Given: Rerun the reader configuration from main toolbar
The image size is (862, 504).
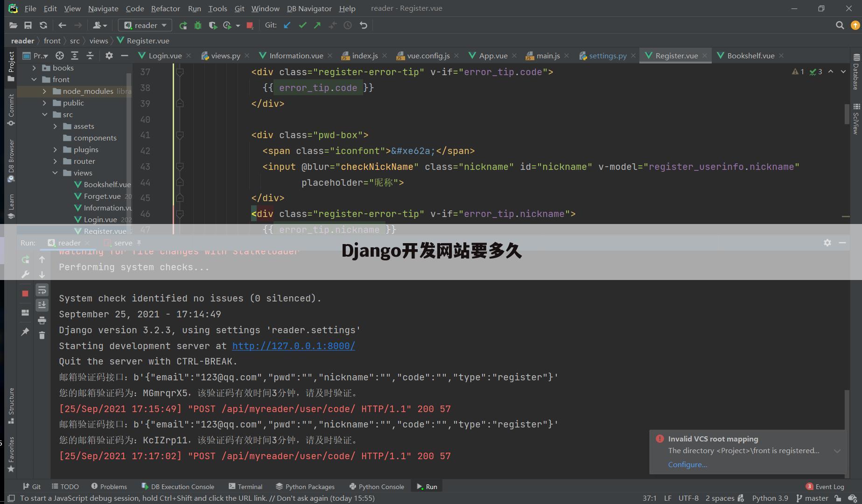Looking at the screenshot, I should 183,25.
